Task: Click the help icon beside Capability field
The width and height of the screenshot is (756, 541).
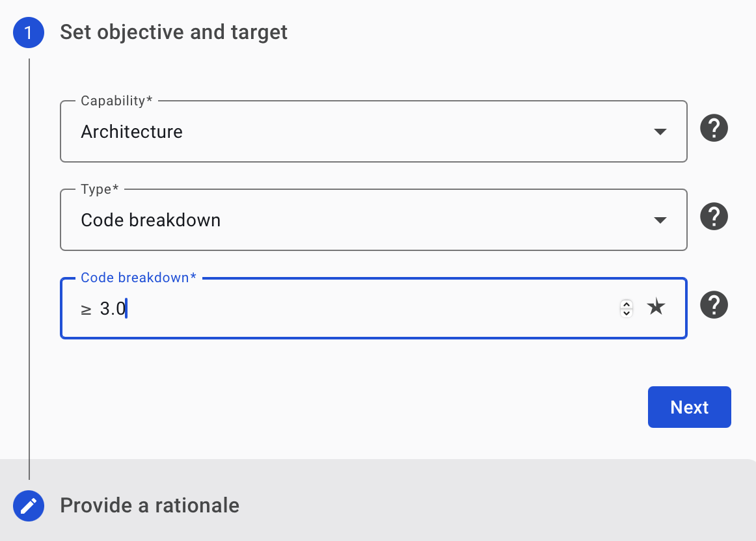Action: point(714,128)
